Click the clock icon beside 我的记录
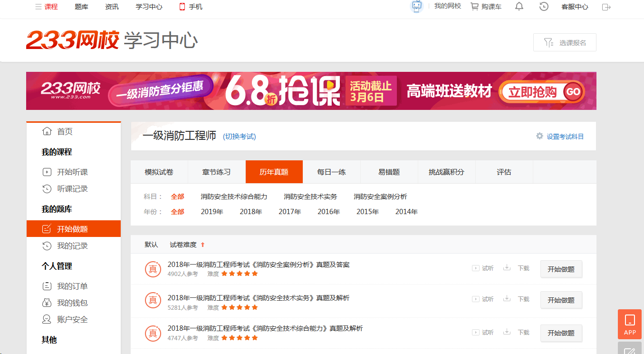The image size is (644, 354). click(47, 246)
